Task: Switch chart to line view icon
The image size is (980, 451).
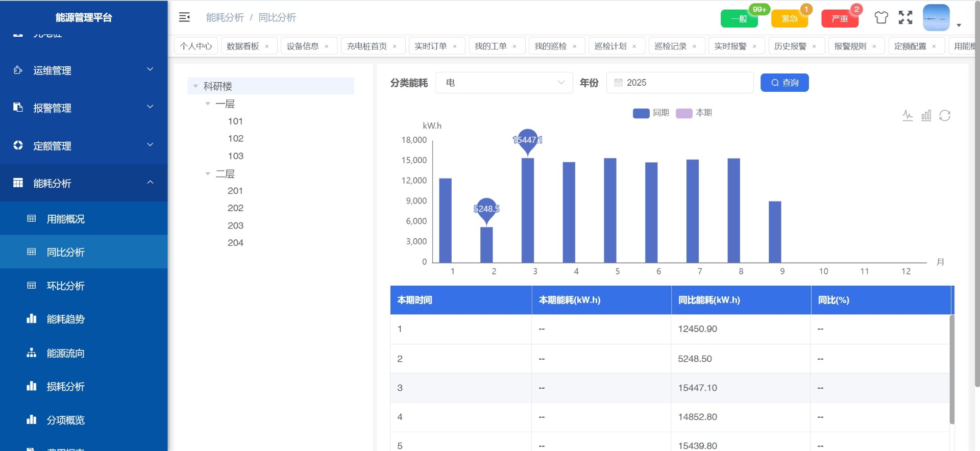Action: [x=907, y=115]
